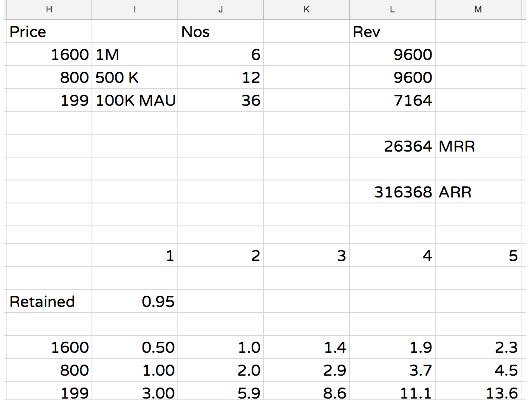
Task: Click the 'Rev' header cell
Action: tap(392, 31)
